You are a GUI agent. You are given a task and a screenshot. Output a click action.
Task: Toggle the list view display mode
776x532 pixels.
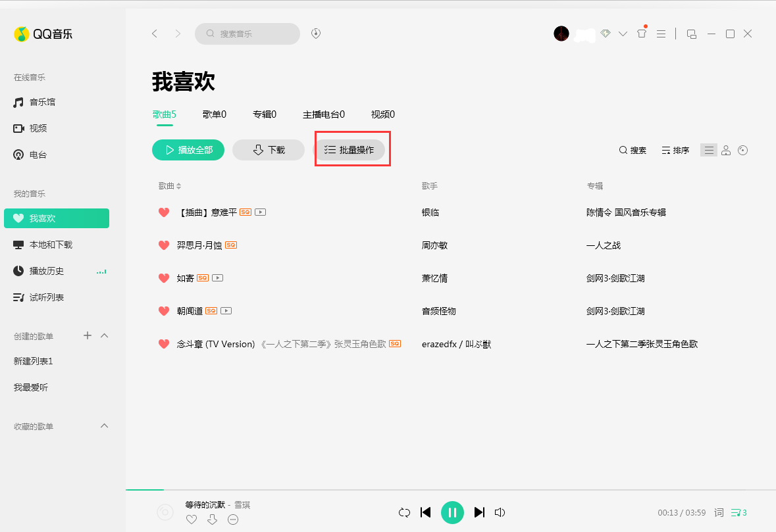click(708, 150)
